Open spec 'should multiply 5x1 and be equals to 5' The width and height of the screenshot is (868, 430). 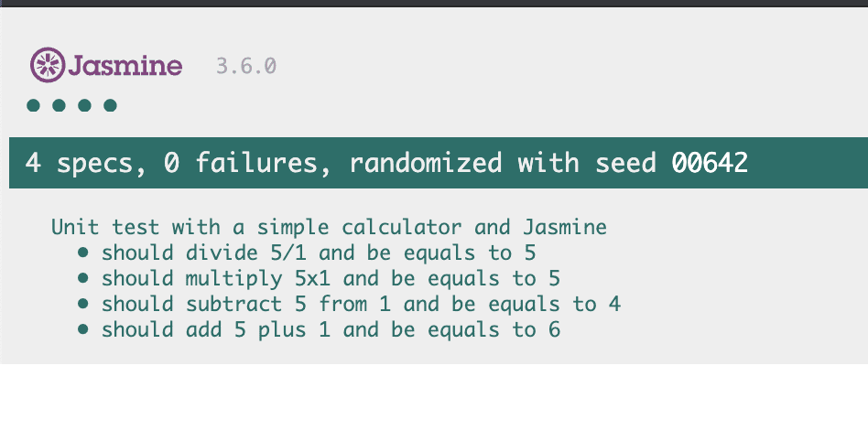click(331, 278)
